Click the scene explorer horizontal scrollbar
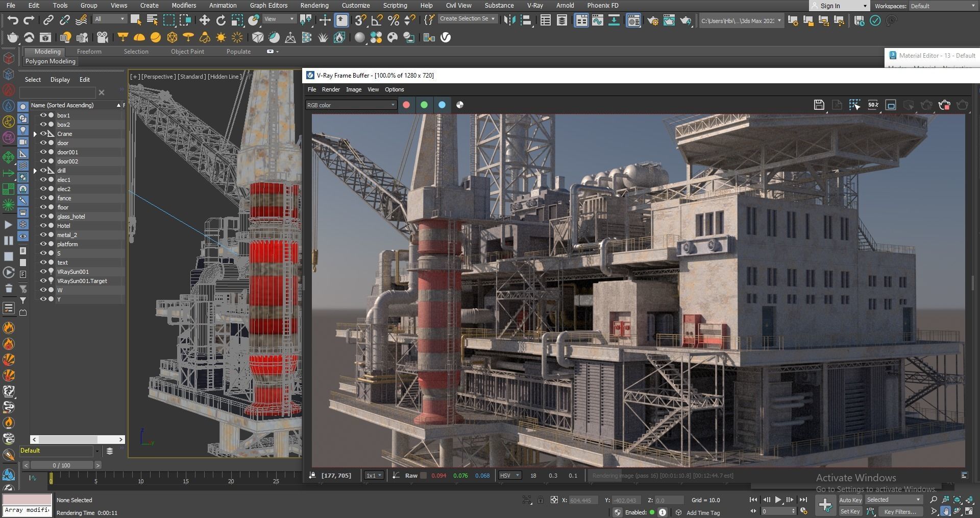Image resolution: width=980 pixels, height=518 pixels. pos(78,439)
